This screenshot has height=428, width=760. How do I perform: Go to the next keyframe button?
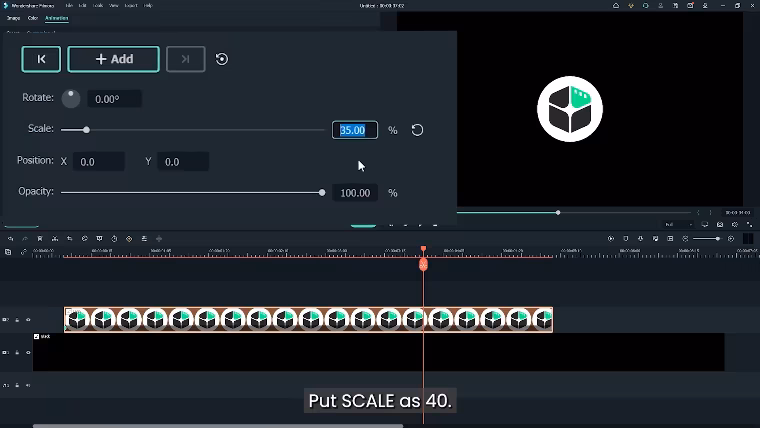(x=186, y=59)
